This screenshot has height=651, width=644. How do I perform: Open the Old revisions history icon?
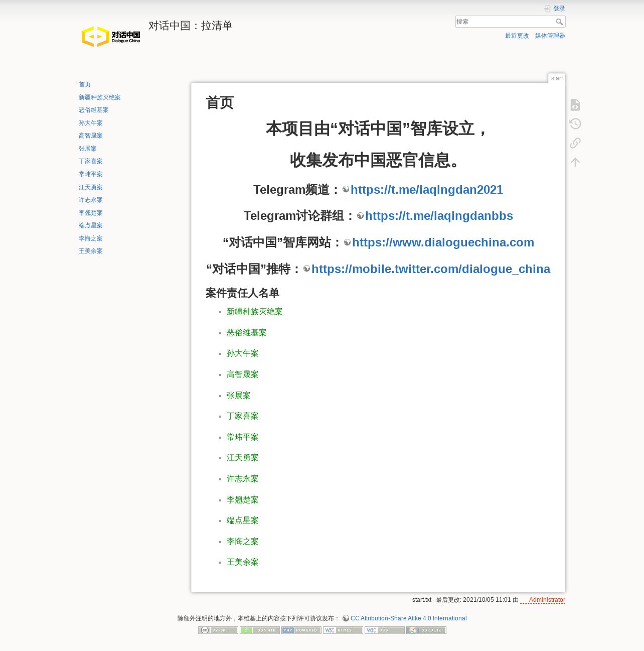pyautogui.click(x=575, y=124)
